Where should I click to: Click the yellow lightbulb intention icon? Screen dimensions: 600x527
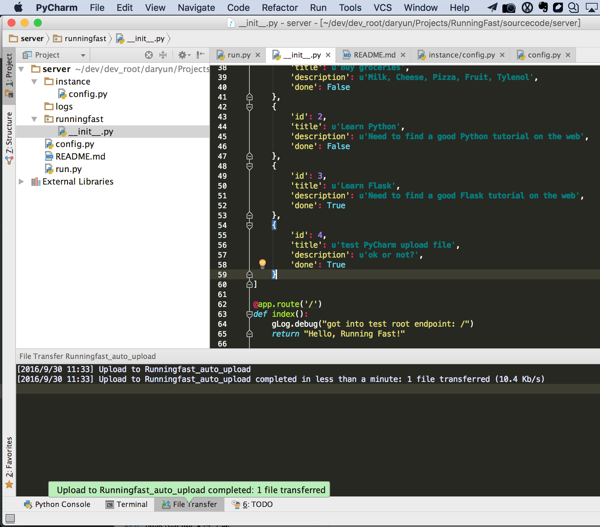(262, 265)
